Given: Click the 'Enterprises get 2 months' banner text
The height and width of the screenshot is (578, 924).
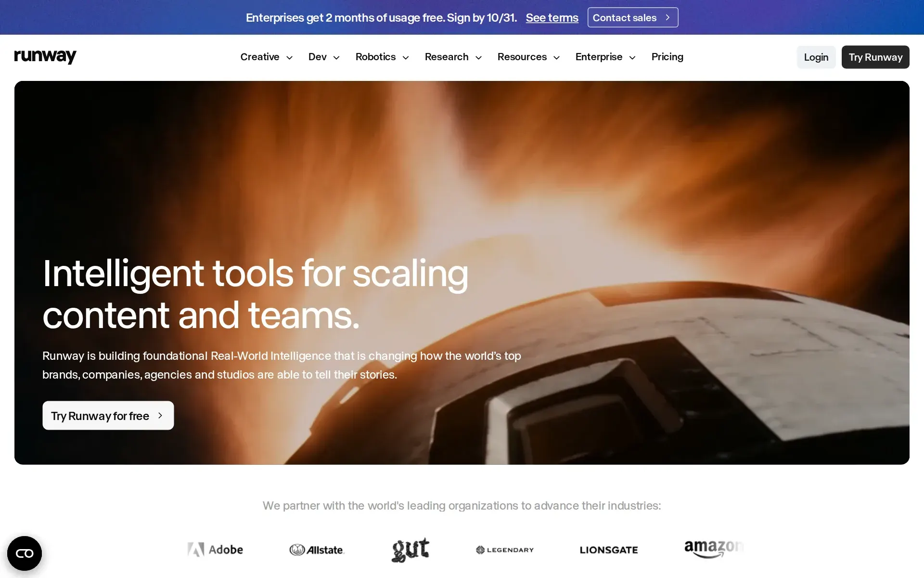Looking at the screenshot, I should (381, 18).
